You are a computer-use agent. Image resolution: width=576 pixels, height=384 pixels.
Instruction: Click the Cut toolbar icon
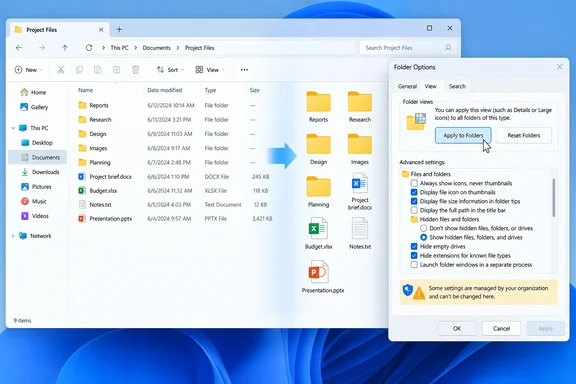tap(61, 70)
